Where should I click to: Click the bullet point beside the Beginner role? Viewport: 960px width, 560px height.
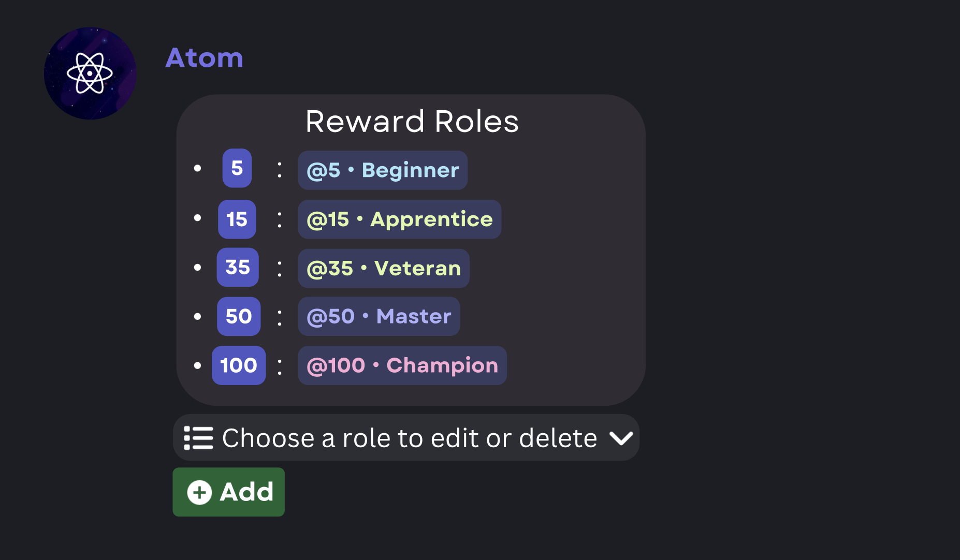198,168
